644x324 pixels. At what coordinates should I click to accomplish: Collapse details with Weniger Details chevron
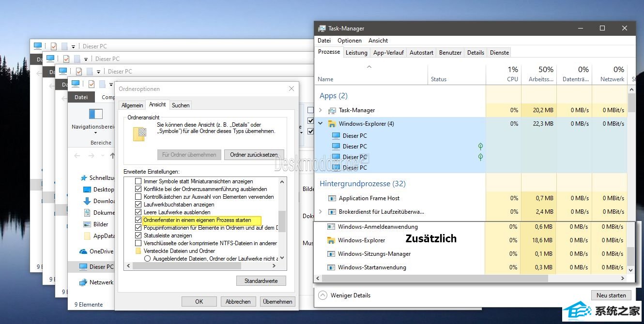[322, 295]
